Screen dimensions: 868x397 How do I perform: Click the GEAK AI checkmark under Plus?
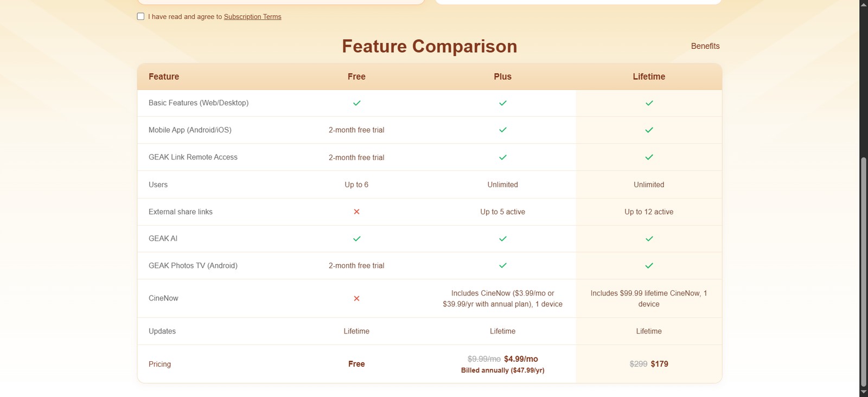point(503,239)
